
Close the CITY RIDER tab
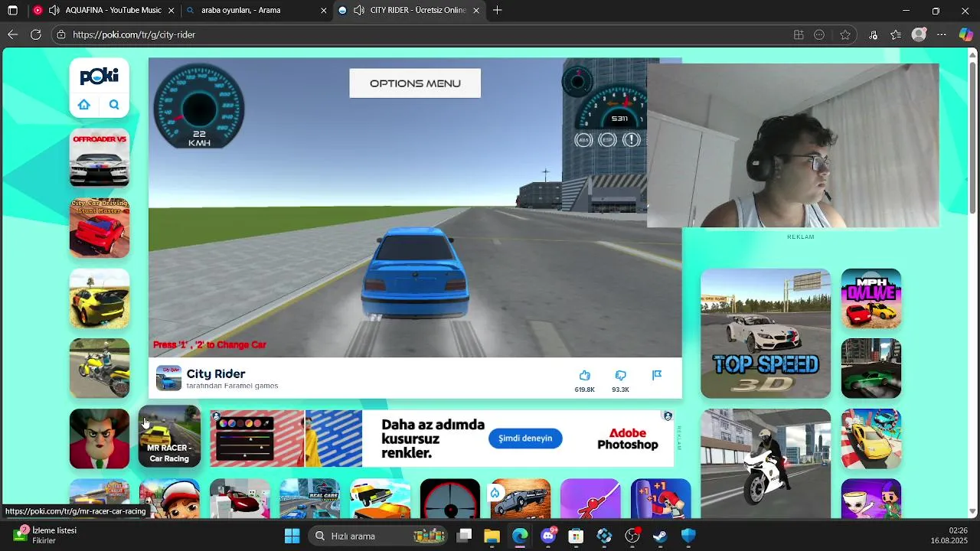476,10
